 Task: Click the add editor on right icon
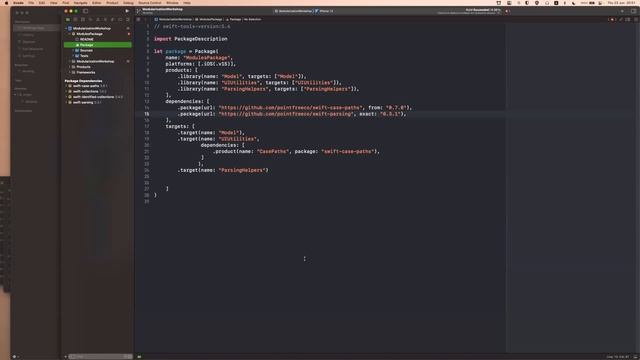coord(636,19)
